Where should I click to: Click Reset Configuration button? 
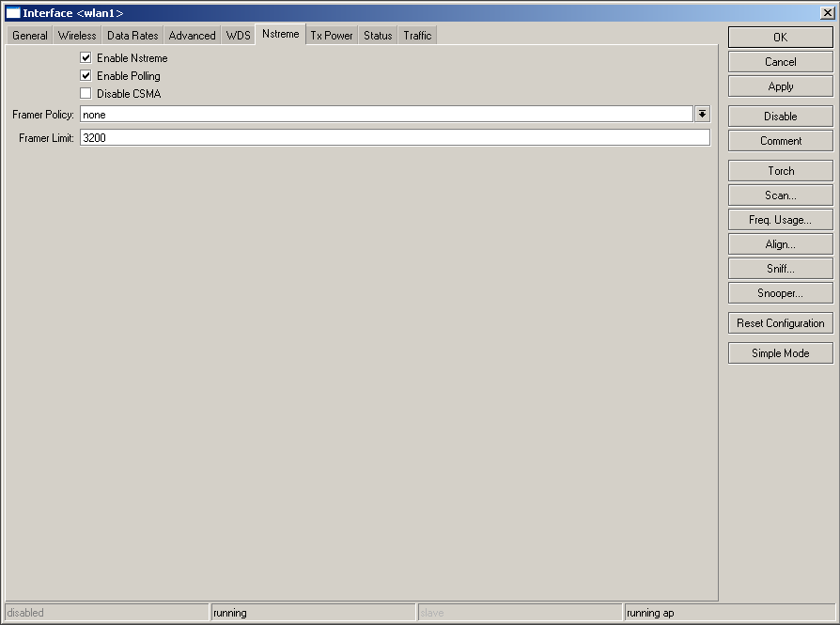[x=780, y=323]
